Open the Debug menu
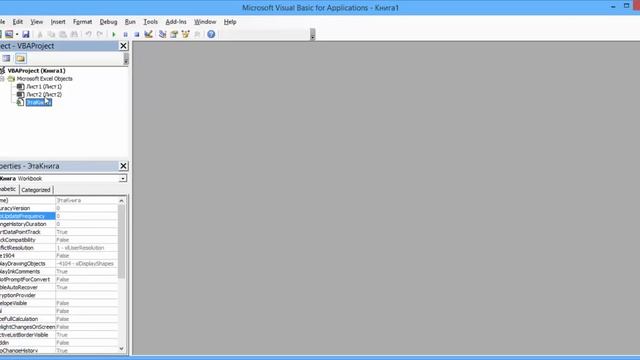 [108, 22]
